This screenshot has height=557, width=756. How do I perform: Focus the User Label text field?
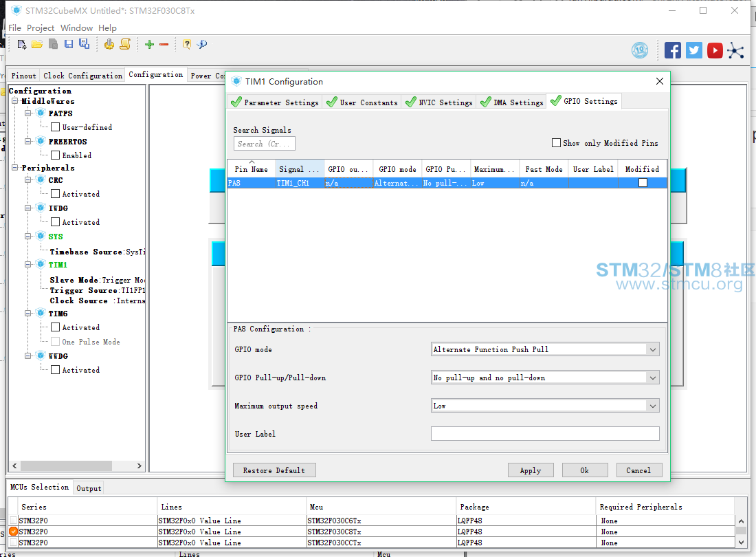point(545,434)
